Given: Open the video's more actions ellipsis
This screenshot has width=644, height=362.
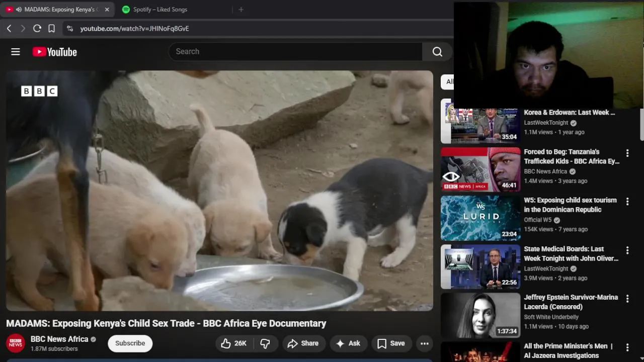Looking at the screenshot, I should (425, 343).
